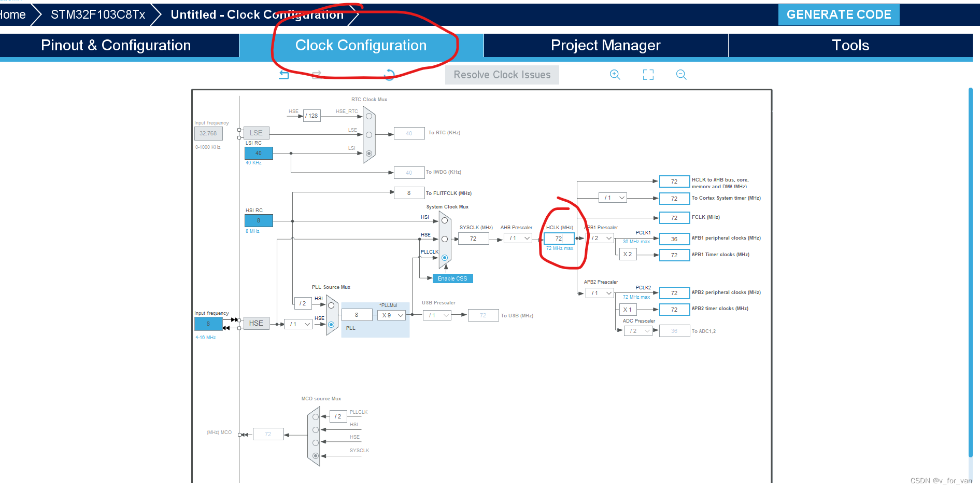Click the HSE block
The image size is (980, 489).
pyautogui.click(x=256, y=323)
